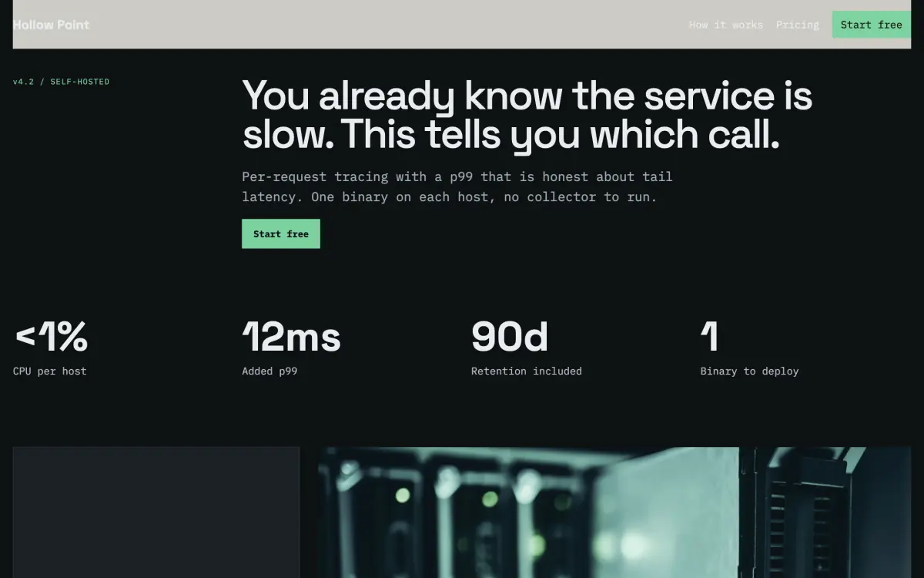Click the 'Per-request tracing' description paragraph
Viewport: 924px width, 578px height.
[457, 187]
